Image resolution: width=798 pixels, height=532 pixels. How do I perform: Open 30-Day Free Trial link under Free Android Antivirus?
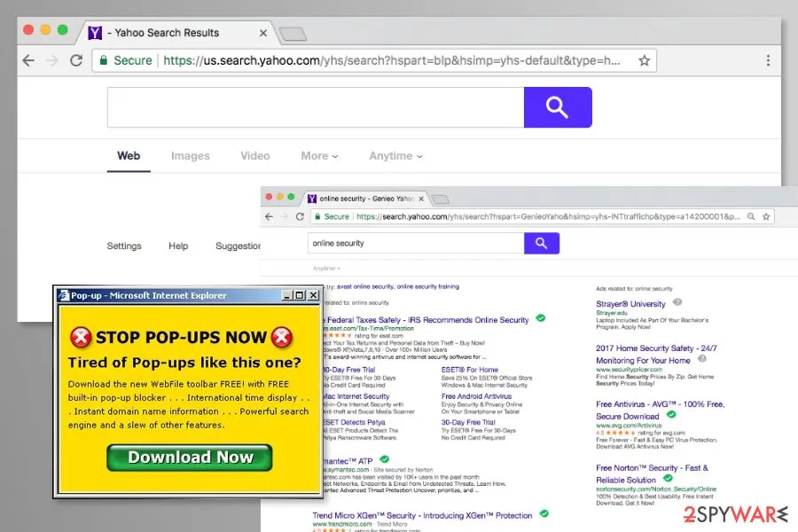pyautogui.click(x=468, y=422)
